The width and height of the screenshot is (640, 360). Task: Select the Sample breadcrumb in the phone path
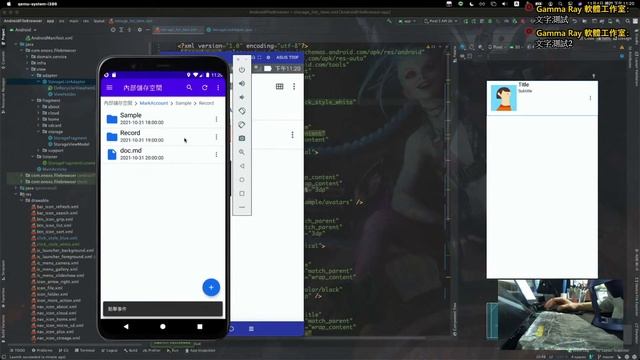183,103
